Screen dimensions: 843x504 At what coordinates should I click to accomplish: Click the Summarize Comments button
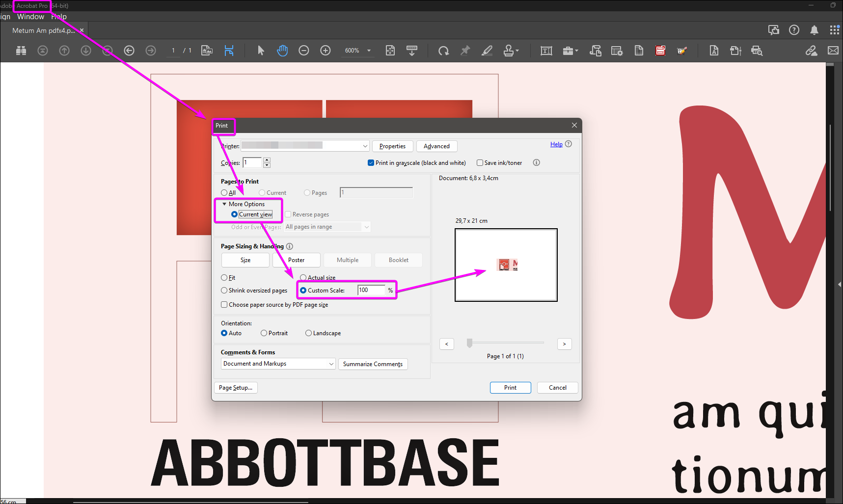click(x=373, y=364)
